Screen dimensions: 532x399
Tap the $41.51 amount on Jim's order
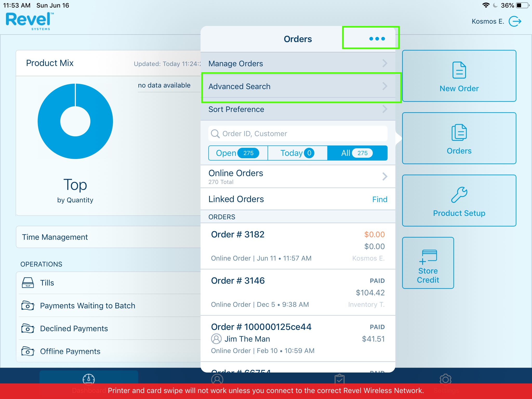[x=373, y=339]
